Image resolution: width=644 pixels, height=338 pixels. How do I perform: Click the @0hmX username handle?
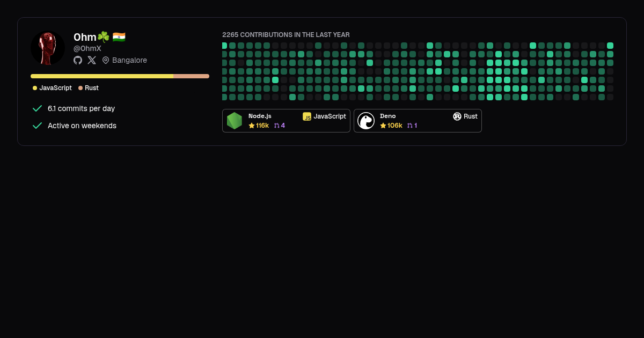(x=87, y=48)
